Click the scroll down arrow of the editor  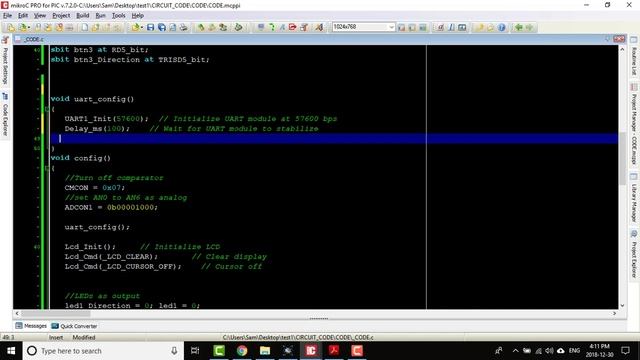tap(622, 305)
